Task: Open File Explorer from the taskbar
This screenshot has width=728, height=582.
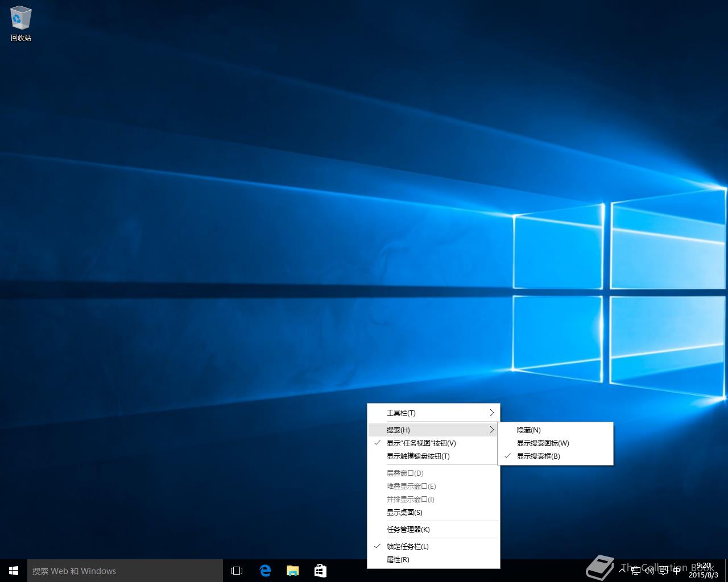Action: [x=292, y=571]
